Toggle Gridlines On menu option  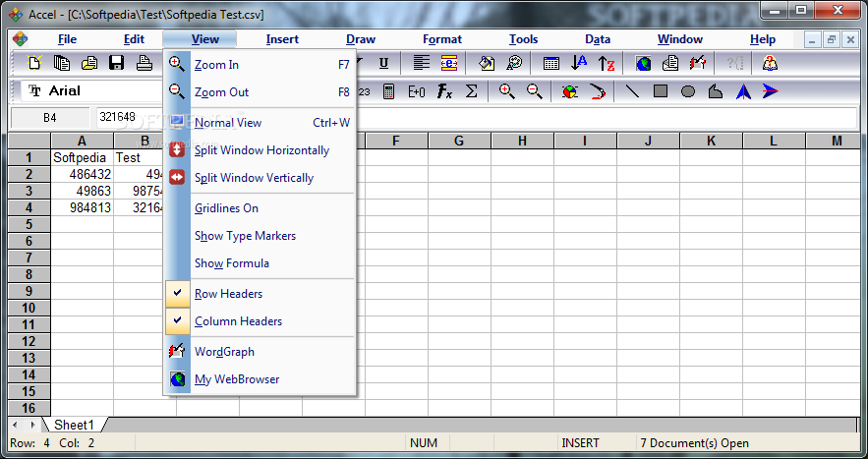click(260, 208)
